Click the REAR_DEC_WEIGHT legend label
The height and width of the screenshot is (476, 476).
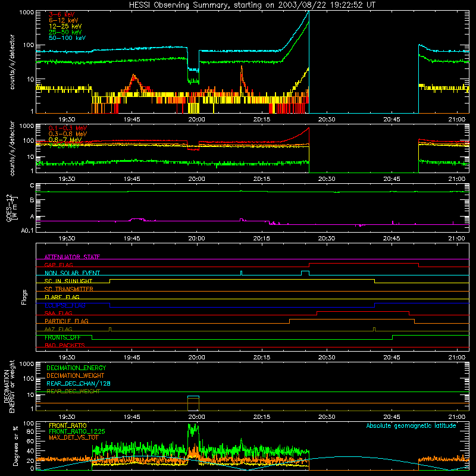[x=73, y=392]
